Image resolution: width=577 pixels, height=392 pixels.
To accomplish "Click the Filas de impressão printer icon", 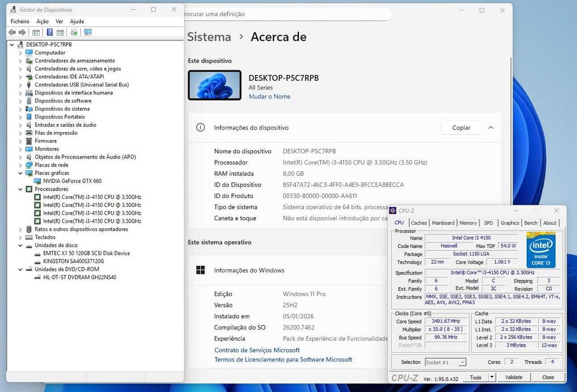I will click(29, 133).
